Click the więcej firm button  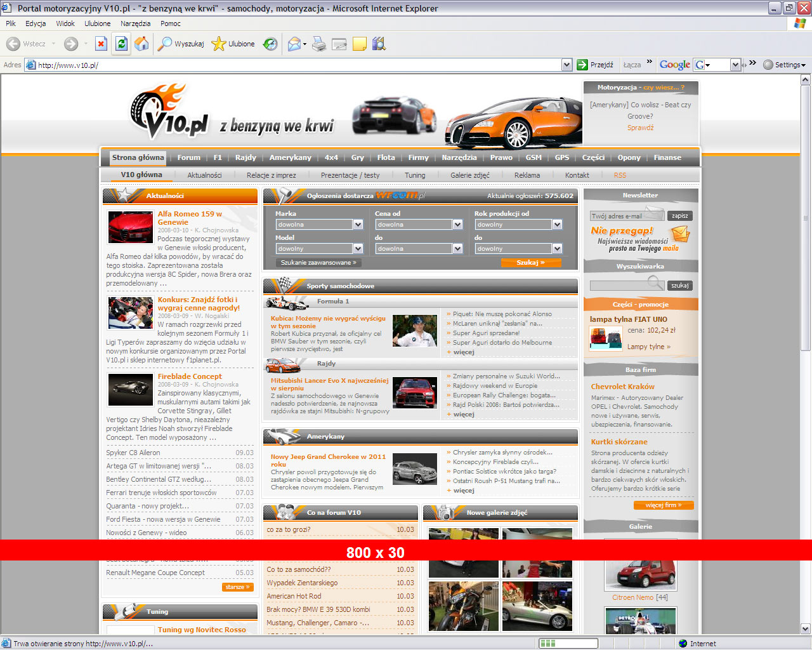click(x=664, y=505)
